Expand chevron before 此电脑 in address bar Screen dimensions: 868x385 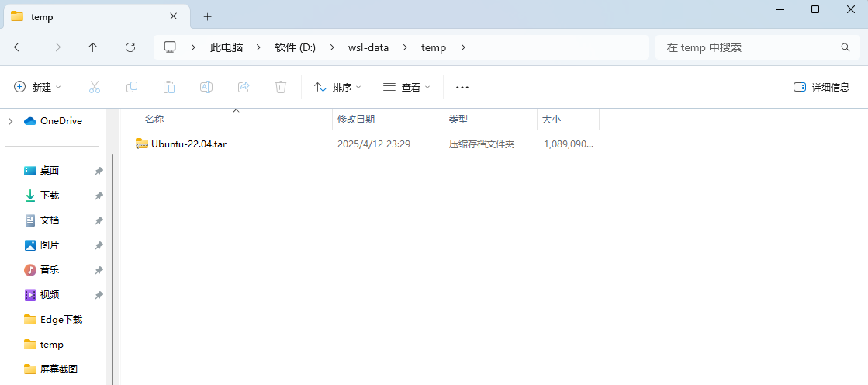pyautogui.click(x=193, y=47)
